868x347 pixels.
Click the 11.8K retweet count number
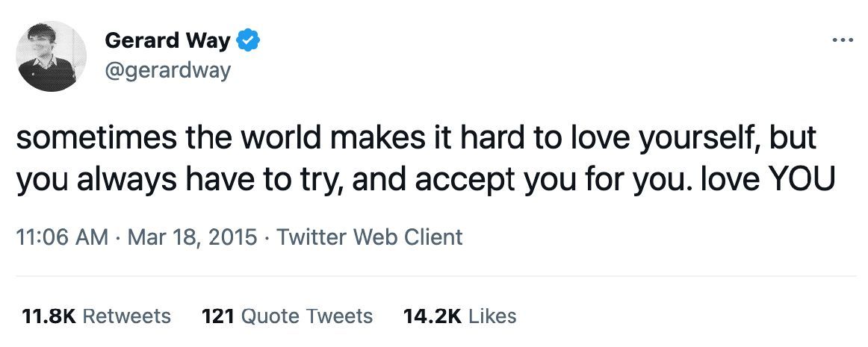coord(49,316)
